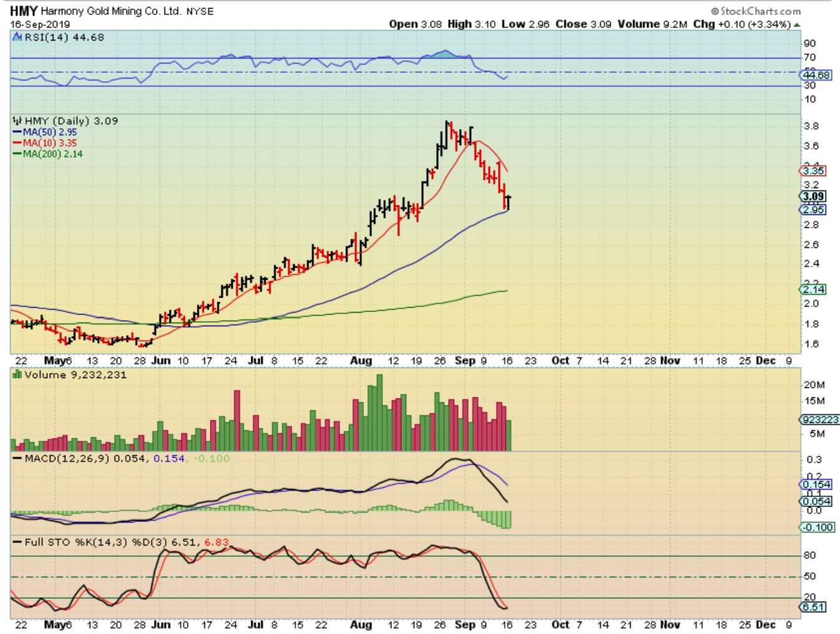The height and width of the screenshot is (634, 840).
Task: Click the High 3.10 value in the header
Action: pyautogui.click(x=472, y=24)
